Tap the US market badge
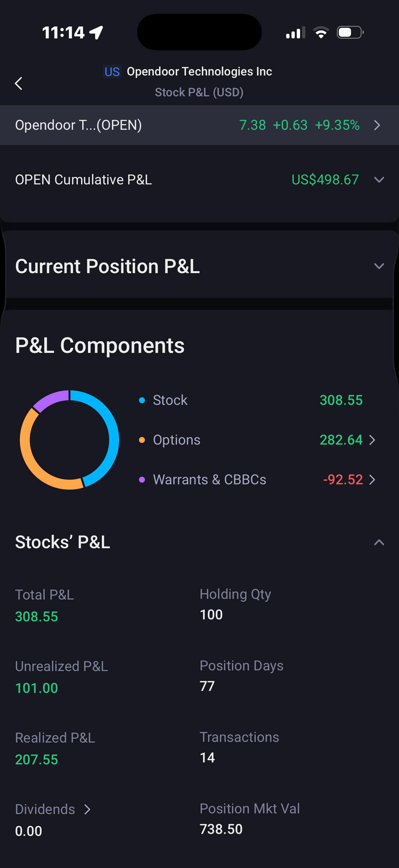399x868 pixels. (112, 72)
